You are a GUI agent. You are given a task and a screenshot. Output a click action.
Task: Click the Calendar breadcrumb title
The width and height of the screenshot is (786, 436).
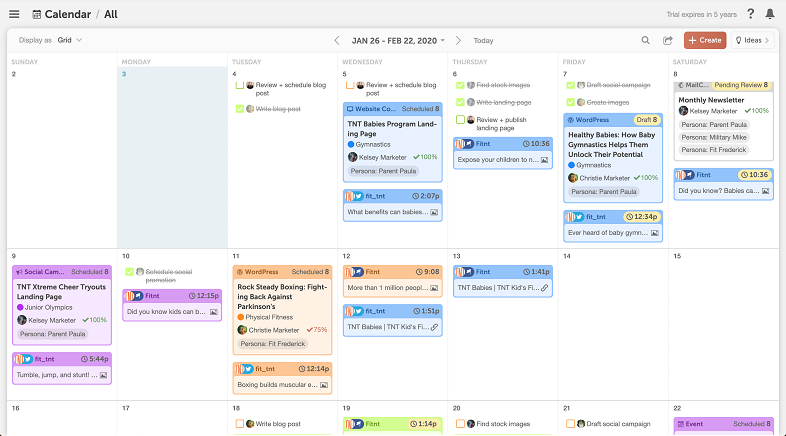click(68, 15)
